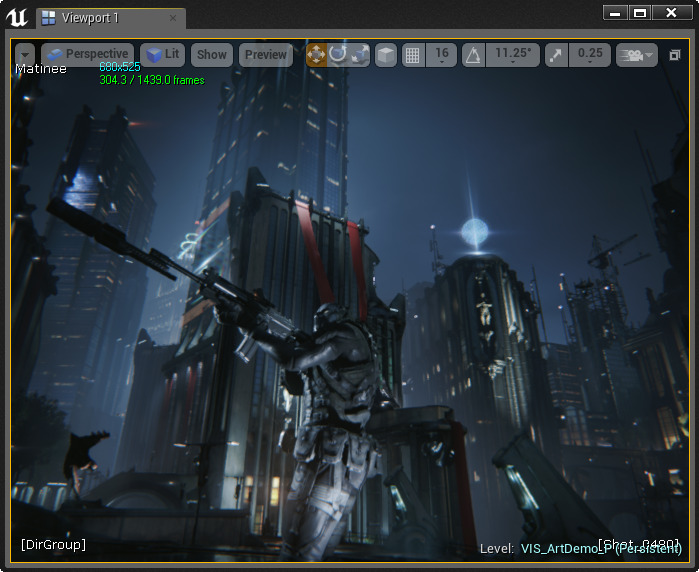Open the Show menu
The image size is (699, 572).
212,55
